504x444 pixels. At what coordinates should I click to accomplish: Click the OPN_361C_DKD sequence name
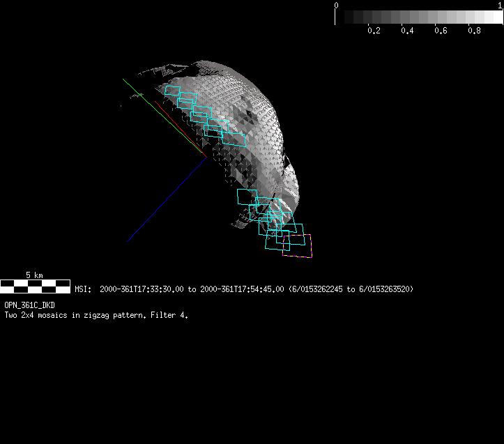click(x=29, y=305)
